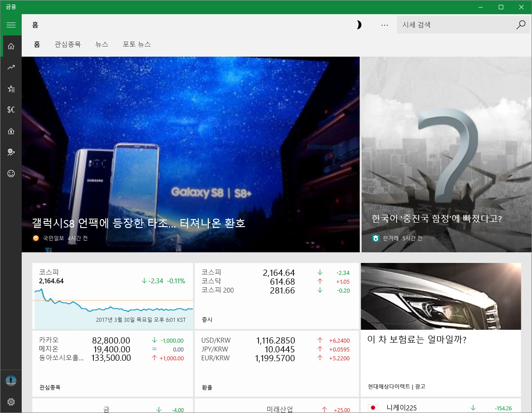Screen dimensions: 532x413
Task: Open the 관심종목 tile label
Action: pos(50,387)
